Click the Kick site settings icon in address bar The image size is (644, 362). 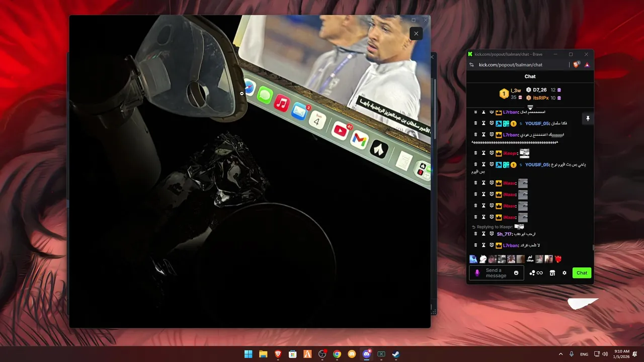pyautogui.click(x=471, y=65)
